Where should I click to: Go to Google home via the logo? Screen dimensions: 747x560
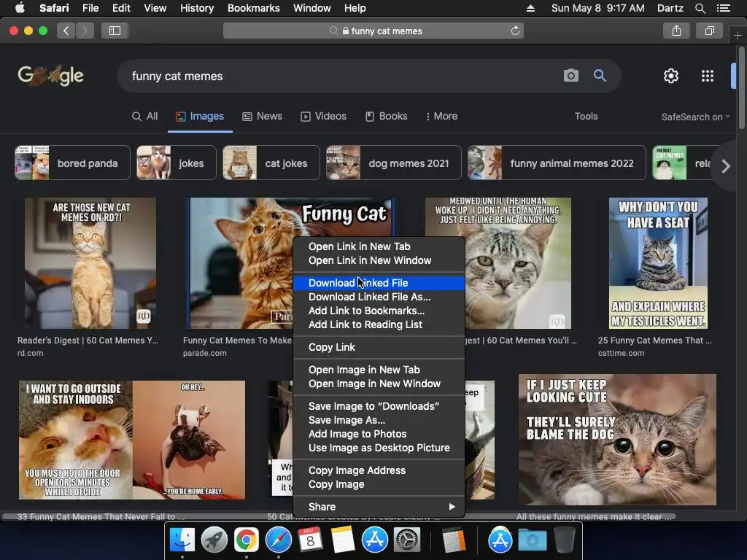tap(50, 76)
